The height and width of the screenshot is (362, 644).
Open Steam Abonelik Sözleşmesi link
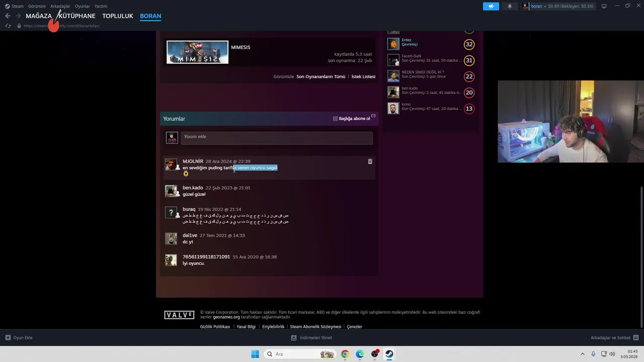315,327
